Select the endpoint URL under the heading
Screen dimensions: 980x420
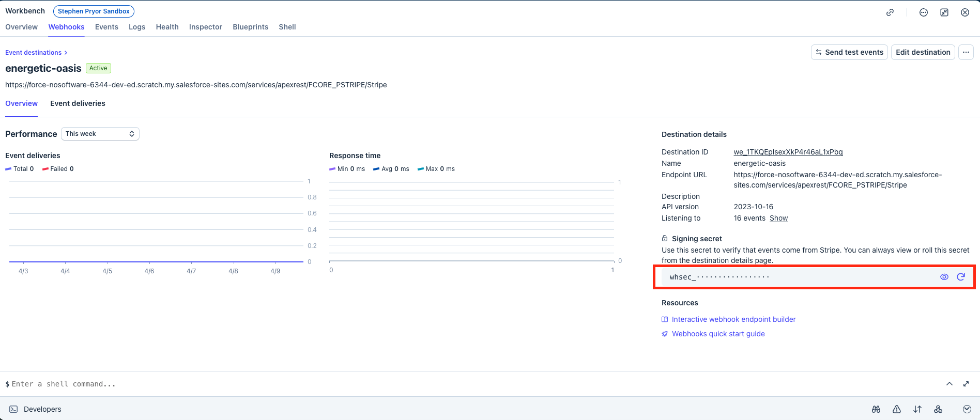[x=196, y=85]
